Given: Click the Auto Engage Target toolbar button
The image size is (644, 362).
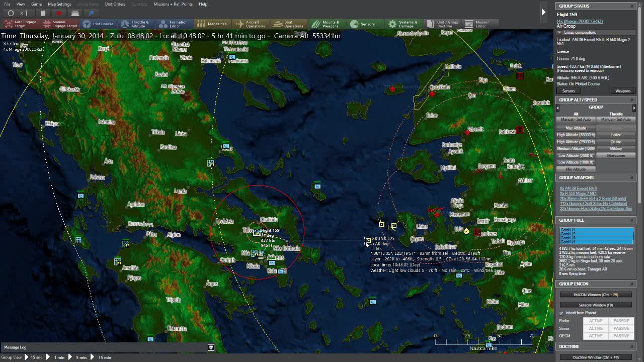Looking at the screenshot, I should point(21,24).
